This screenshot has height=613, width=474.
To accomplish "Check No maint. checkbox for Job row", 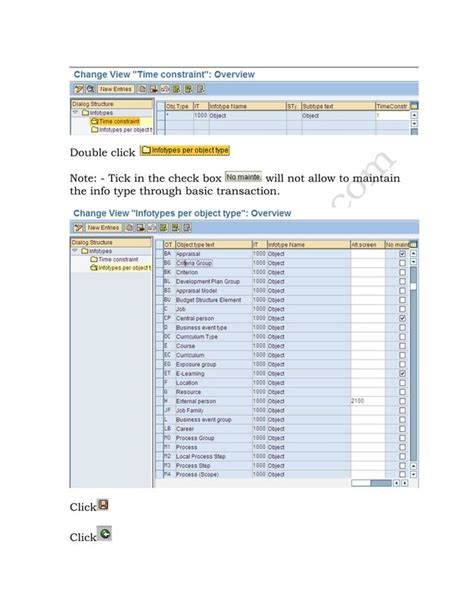I will 402,309.
